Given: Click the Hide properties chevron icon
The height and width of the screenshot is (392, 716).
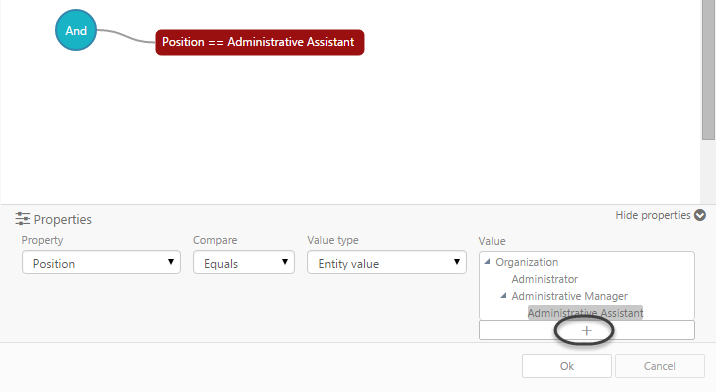Looking at the screenshot, I should (x=700, y=215).
